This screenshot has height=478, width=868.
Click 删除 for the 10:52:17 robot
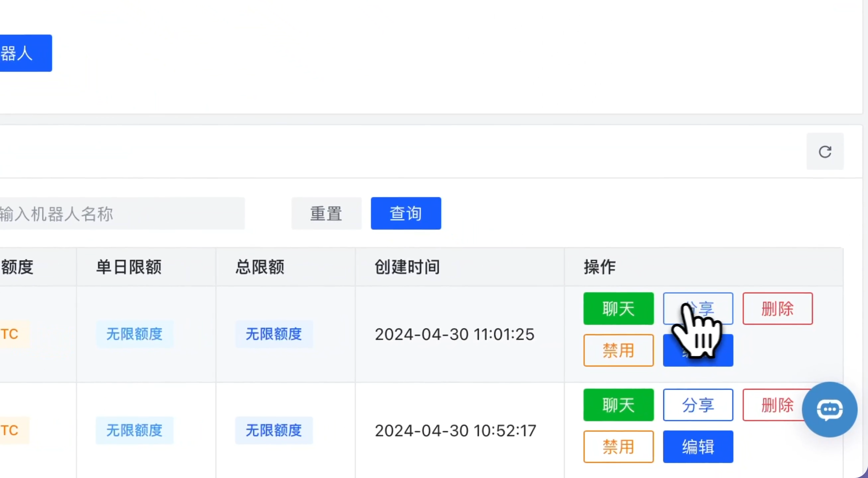[x=772, y=405]
